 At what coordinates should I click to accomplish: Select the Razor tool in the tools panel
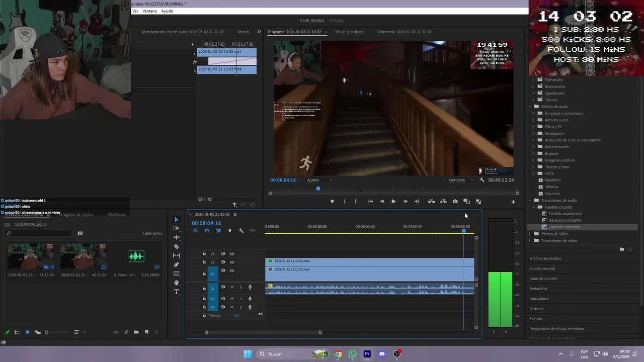click(176, 246)
